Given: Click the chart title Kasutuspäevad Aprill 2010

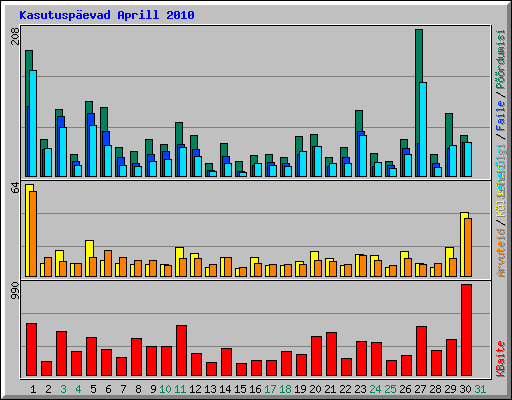Looking at the screenshot, I should click(x=107, y=15).
